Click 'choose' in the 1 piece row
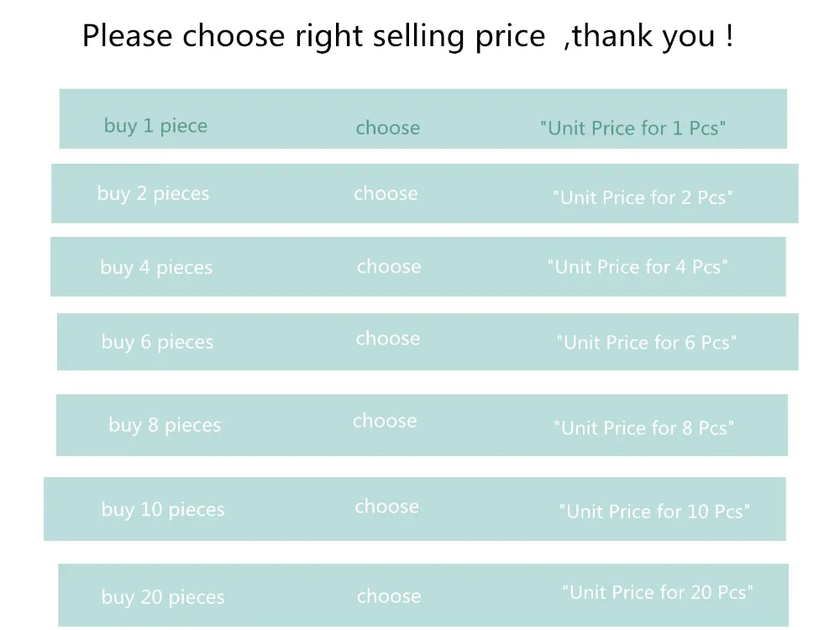This screenshot has width=840, height=630. (x=387, y=128)
